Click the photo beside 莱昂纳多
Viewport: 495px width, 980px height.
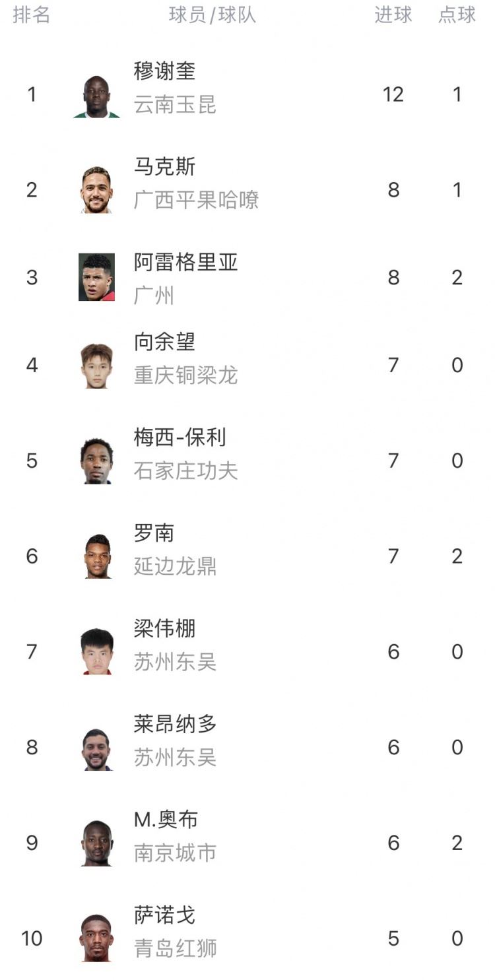coord(96,748)
